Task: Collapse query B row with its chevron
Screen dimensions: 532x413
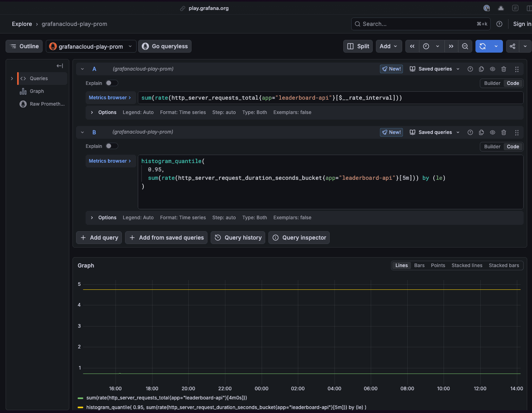Action: pyautogui.click(x=82, y=132)
